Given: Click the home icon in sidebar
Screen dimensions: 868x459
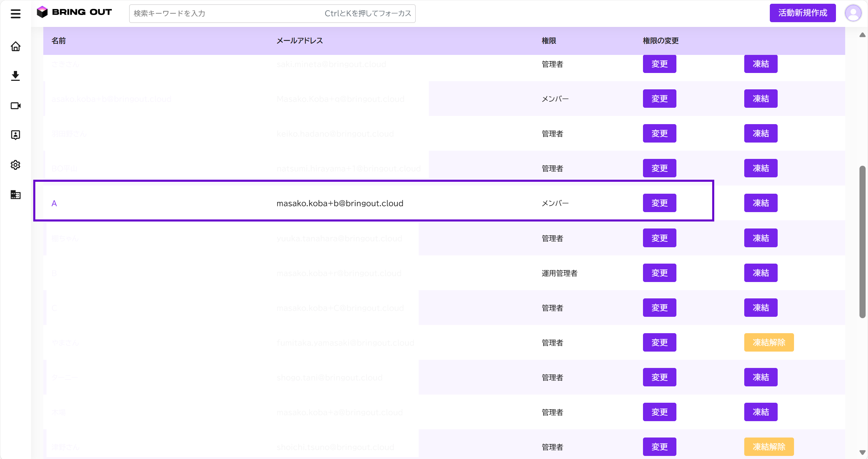Looking at the screenshot, I should [15, 46].
